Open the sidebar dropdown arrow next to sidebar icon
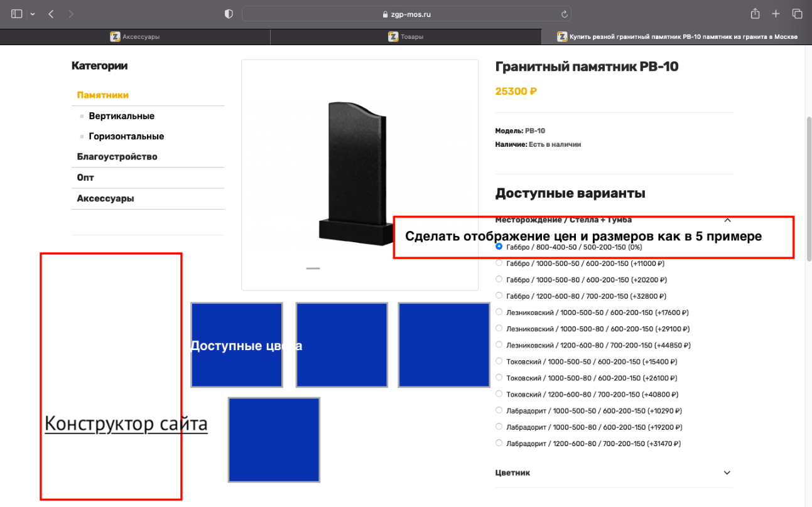812x507 pixels. 33,14
